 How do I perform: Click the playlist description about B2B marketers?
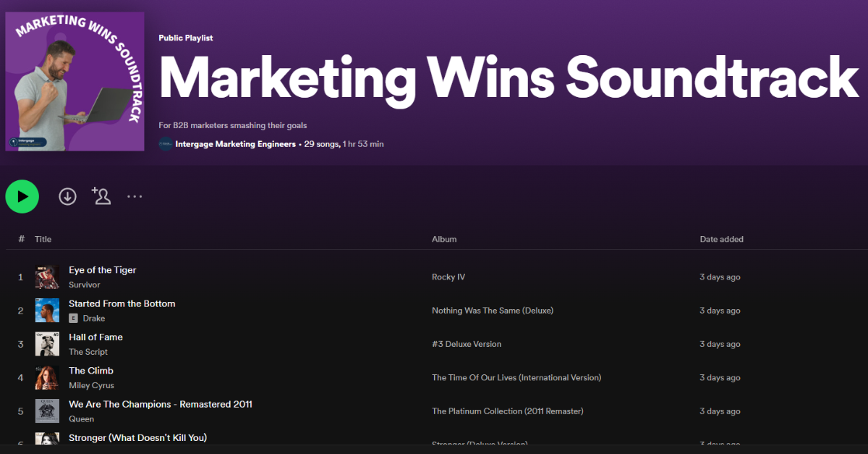233,125
